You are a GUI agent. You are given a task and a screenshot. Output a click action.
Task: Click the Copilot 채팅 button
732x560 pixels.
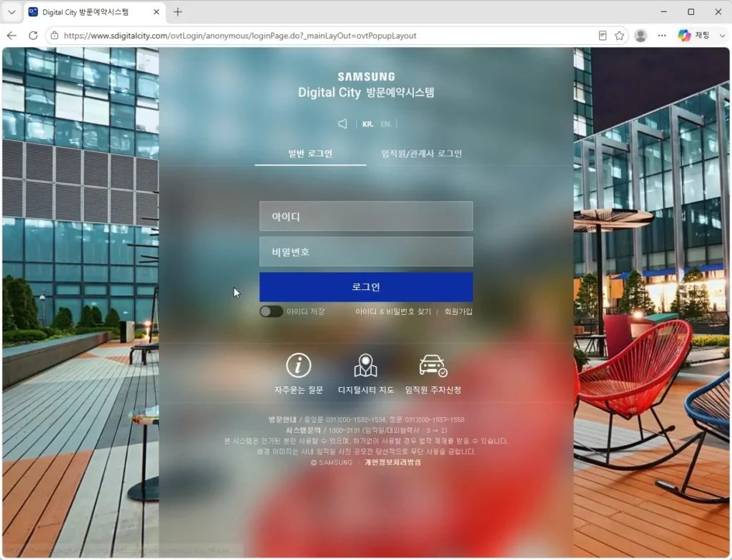pos(694,36)
